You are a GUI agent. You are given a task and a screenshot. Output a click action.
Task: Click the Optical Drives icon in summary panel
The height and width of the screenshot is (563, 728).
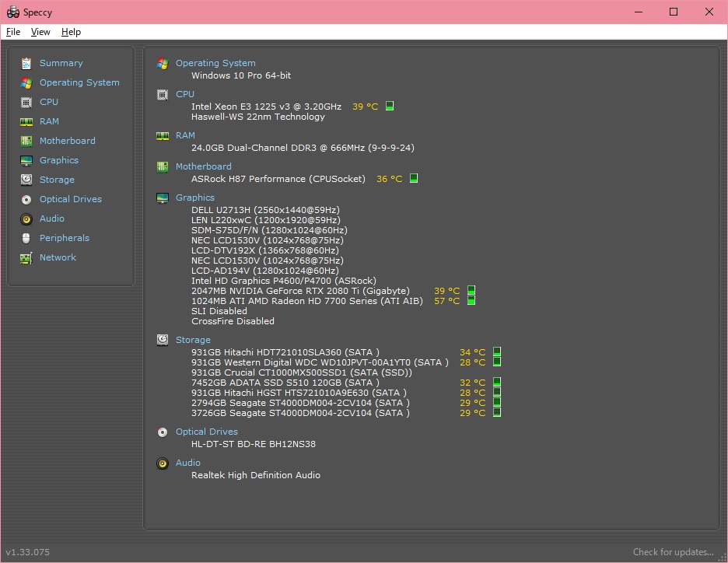coord(163,432)
